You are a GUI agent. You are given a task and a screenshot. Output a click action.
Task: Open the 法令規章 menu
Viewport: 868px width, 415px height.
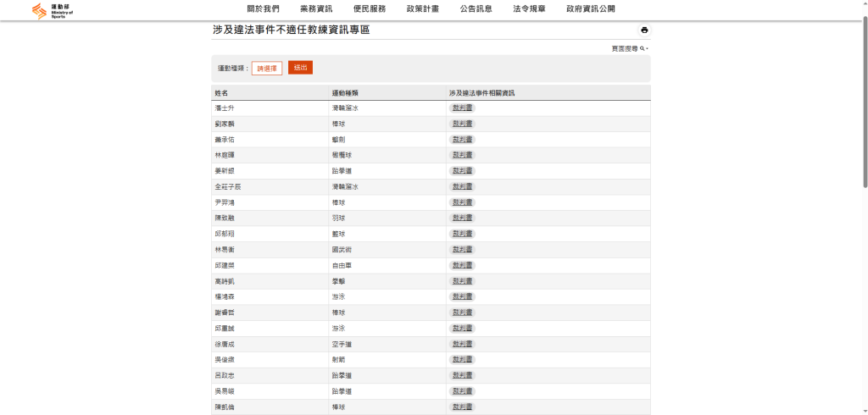[529, 8]
